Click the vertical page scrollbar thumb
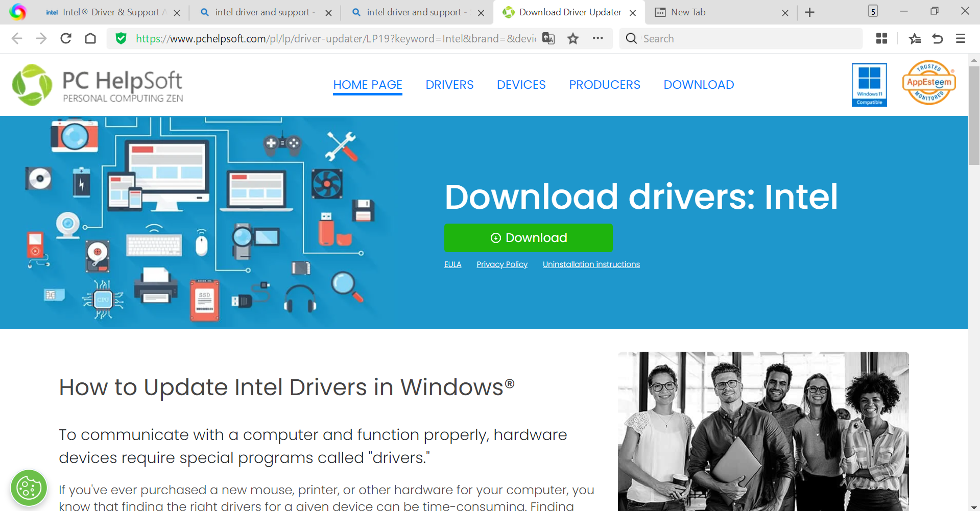The height and width of the screenshot is (511, 980). pyautogui.click(x=974, y=115)
